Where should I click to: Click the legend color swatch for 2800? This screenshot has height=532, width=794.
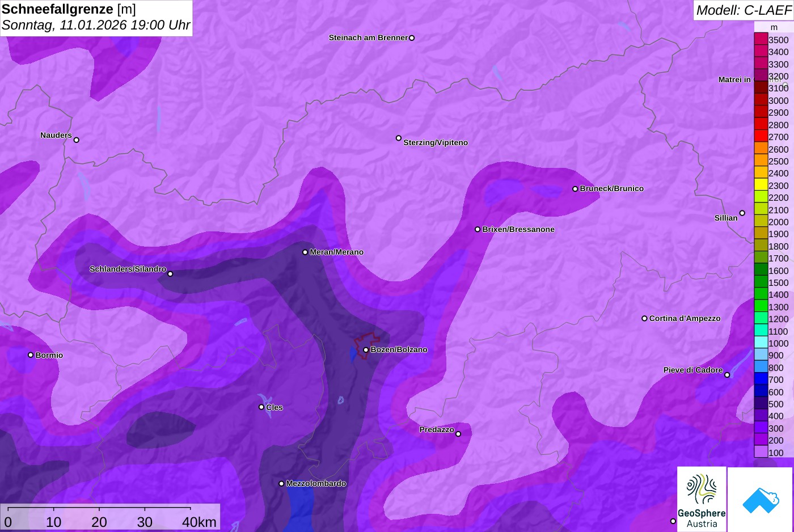[x=761, y=124]
